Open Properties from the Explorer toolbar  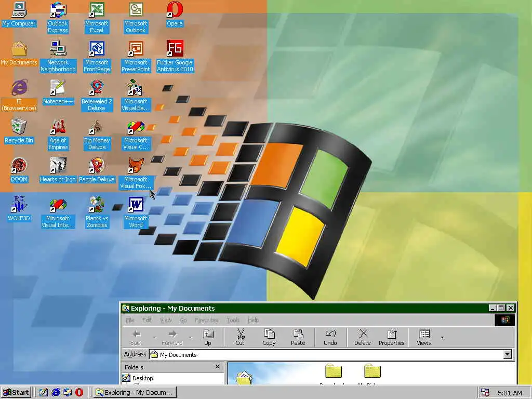click(392, 337)
